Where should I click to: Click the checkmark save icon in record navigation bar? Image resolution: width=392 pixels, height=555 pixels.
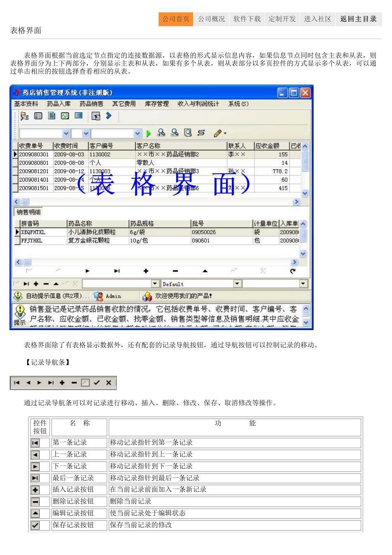[x=97, y=383]
